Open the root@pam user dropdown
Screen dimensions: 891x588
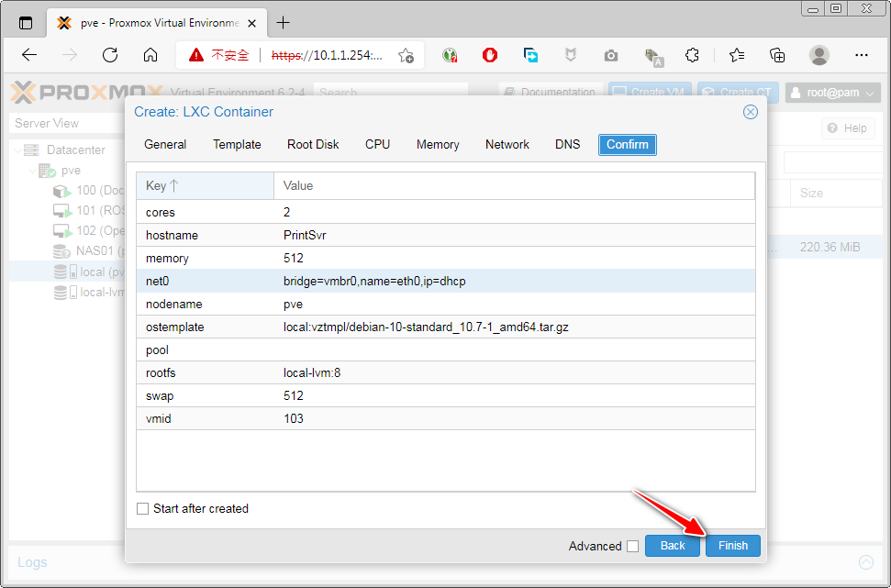832,93
